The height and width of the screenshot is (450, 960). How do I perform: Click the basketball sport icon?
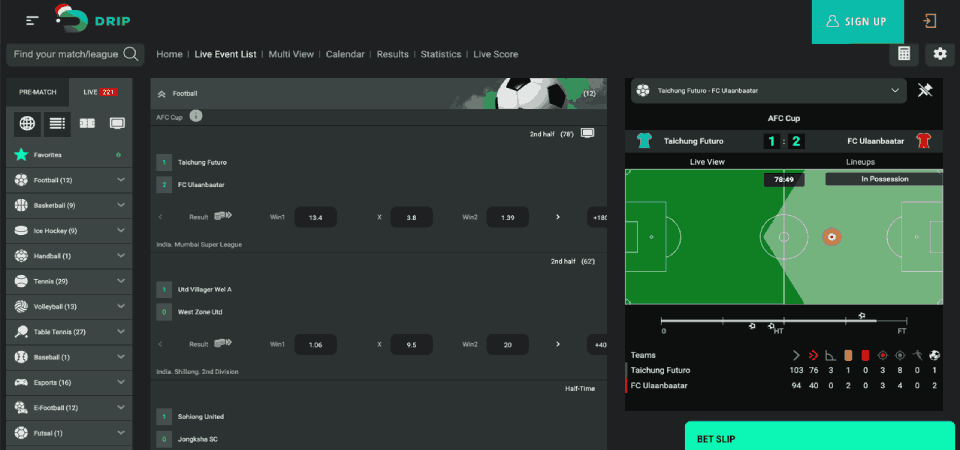pyautogui.click(x=21, y=205)
